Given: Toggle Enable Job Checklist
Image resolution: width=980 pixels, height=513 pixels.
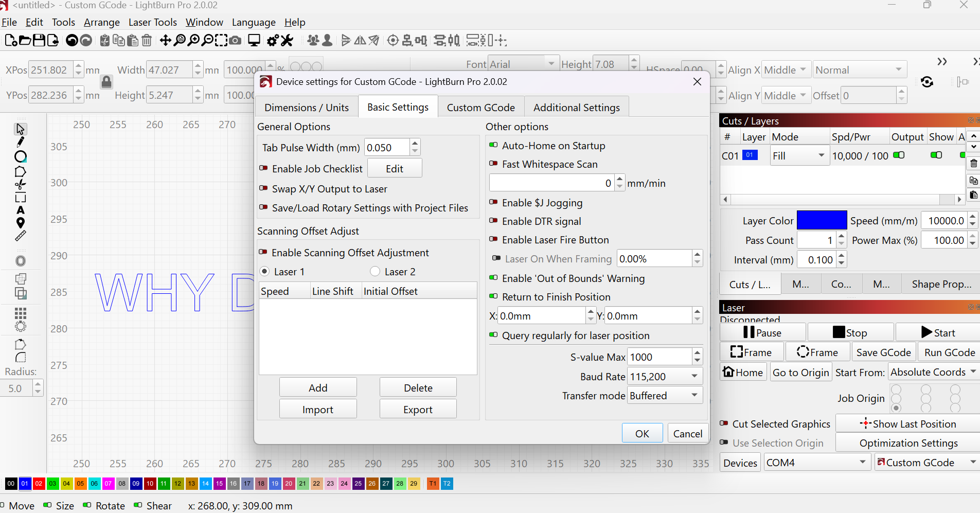Looking at the screenshot, I should click(x=263, y=168).
